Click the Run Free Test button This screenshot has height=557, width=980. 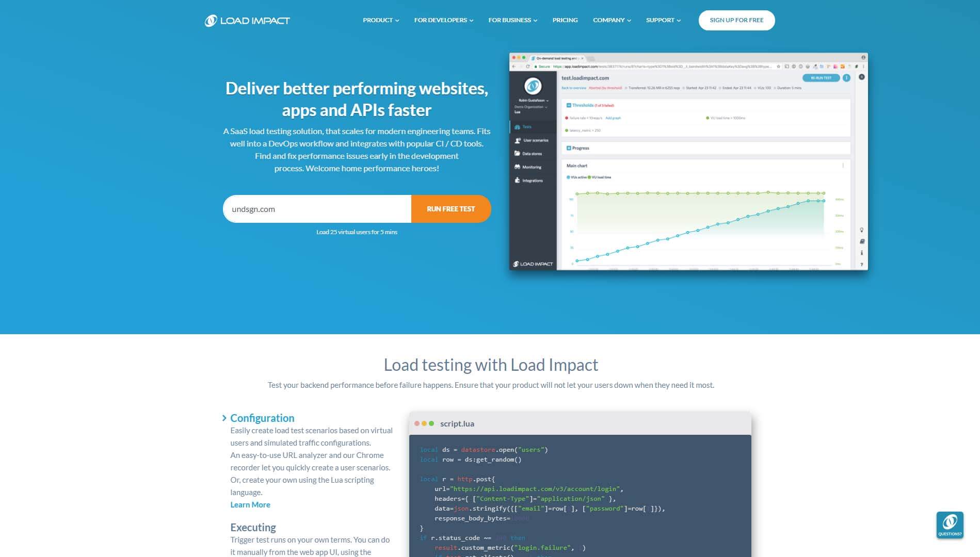point(451,209)
